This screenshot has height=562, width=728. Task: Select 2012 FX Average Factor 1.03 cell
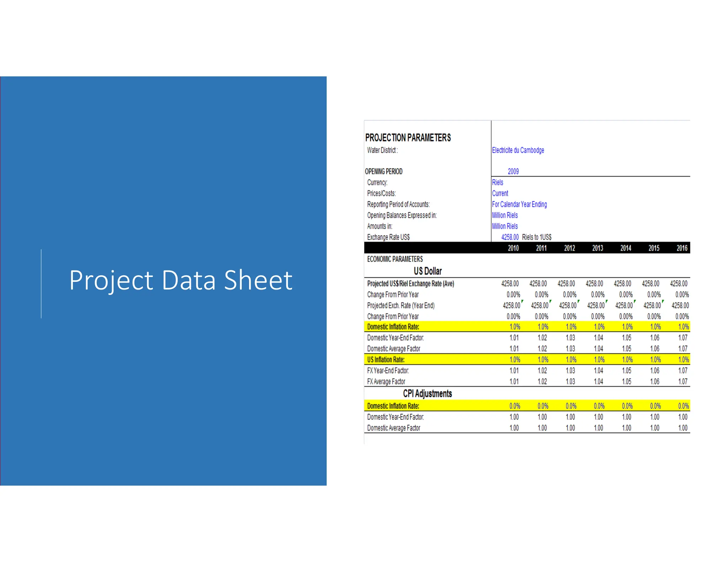coord(571,382)
